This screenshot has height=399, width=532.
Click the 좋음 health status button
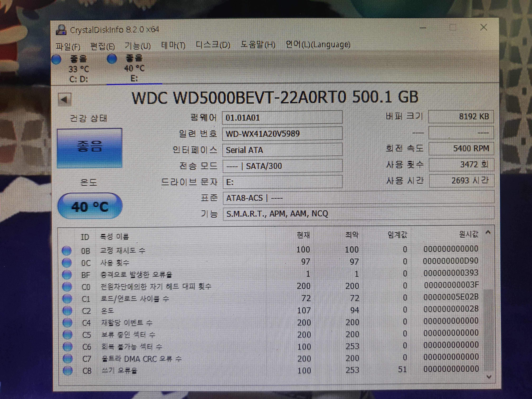point(90,148)
